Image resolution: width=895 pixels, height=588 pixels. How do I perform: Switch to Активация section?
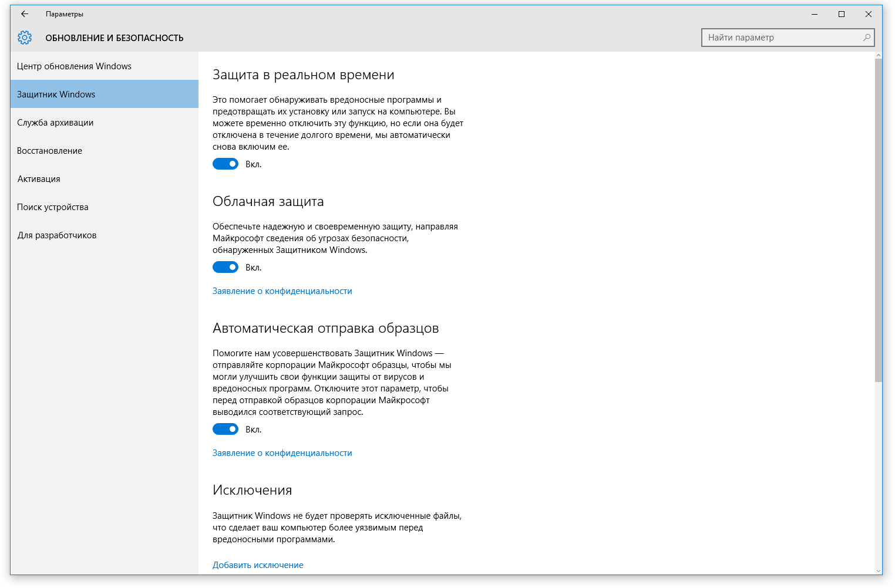(105, 178)
